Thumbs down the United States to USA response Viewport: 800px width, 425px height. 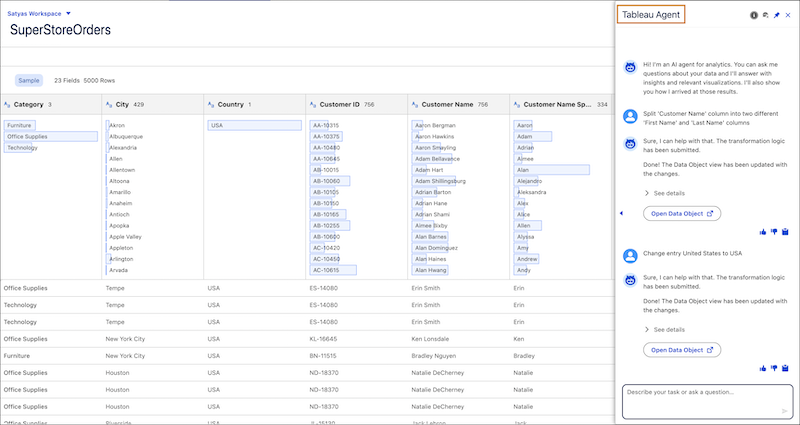pyautogui.click(x=774, y=368)
